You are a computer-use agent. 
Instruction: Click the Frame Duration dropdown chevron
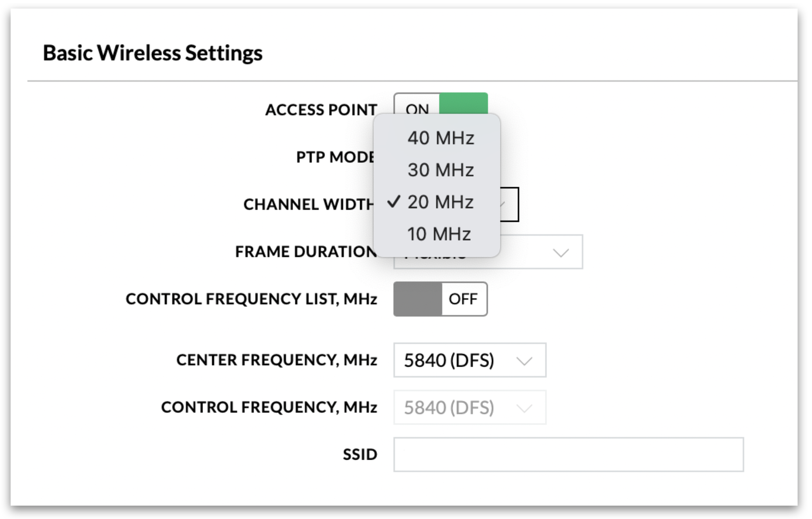561,253
